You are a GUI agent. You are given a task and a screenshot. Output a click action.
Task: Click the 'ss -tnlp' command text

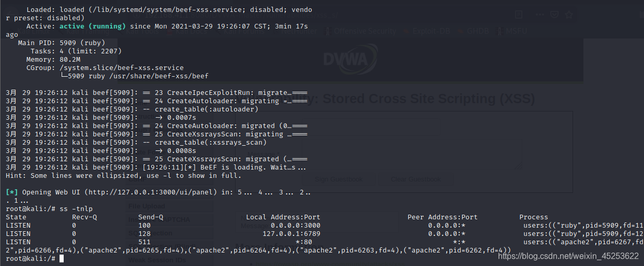(76, 208)
